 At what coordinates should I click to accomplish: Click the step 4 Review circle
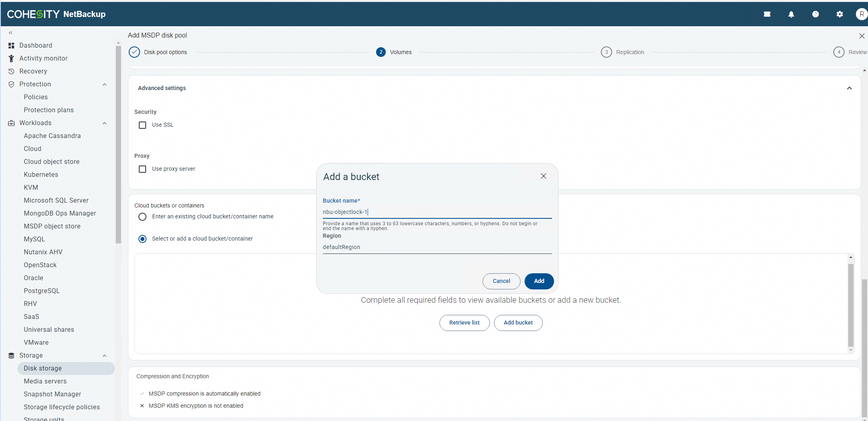(839, 52)
